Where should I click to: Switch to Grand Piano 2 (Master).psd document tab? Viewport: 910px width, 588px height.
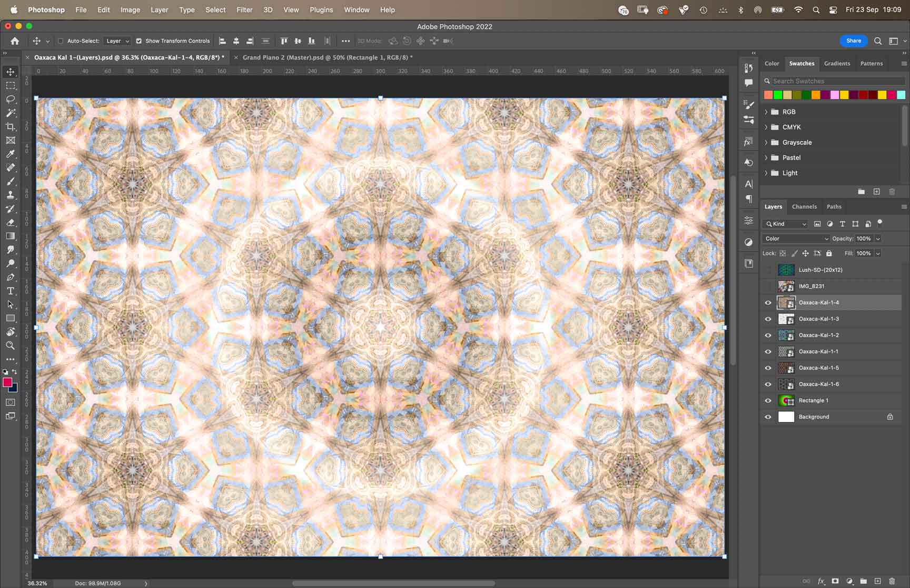(327, 57)
